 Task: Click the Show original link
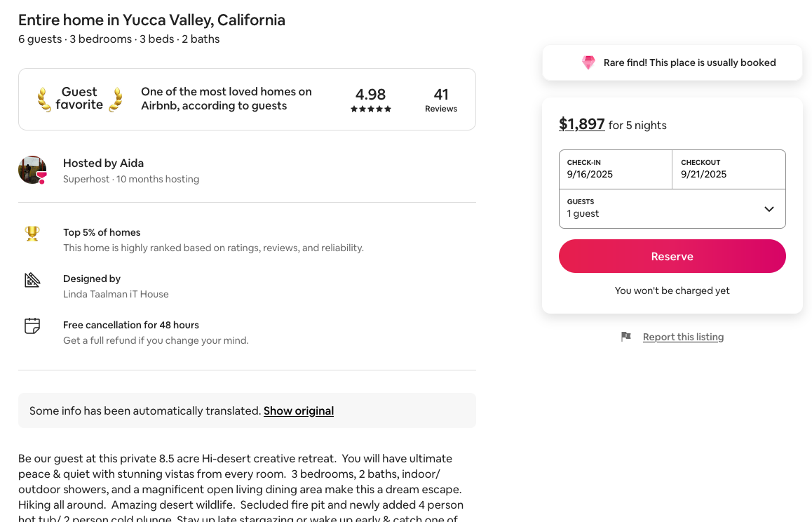tap(299, 411)
